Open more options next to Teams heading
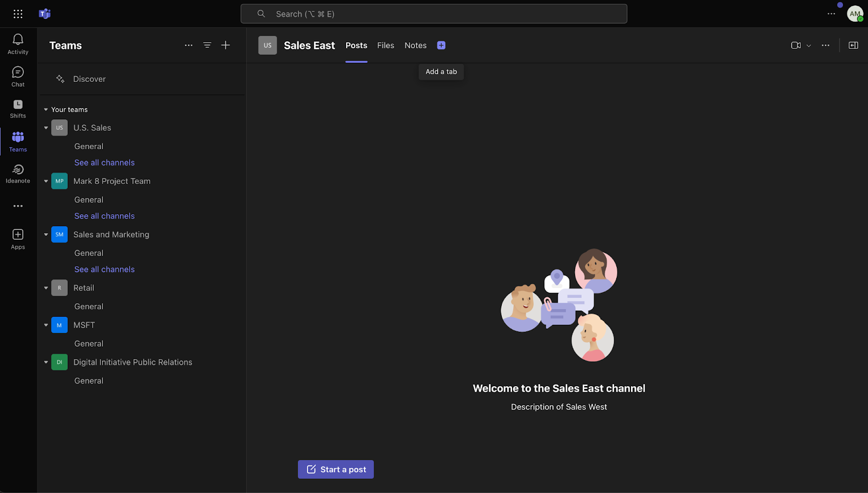 (189, 46)
